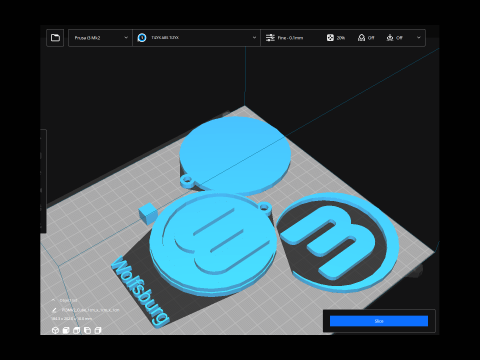Select the small cube model on the bed
The width and height of the screenshot is (480, 360).
pos(147,213)
